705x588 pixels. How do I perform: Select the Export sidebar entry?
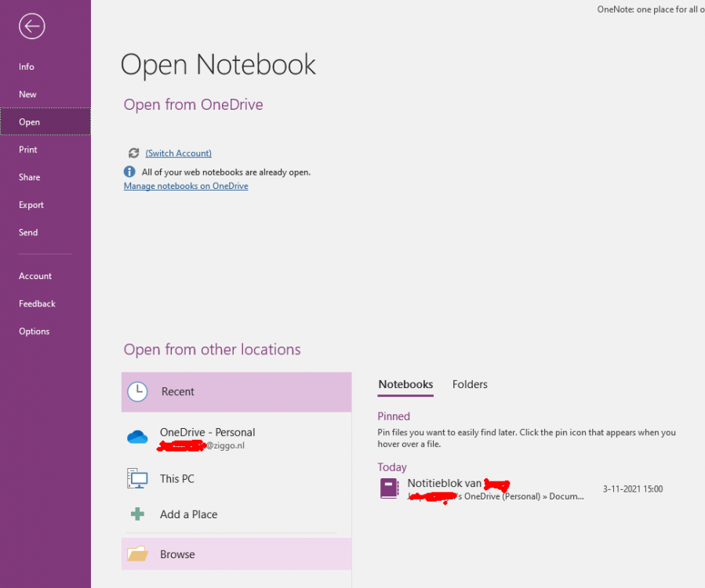[31, 205]
